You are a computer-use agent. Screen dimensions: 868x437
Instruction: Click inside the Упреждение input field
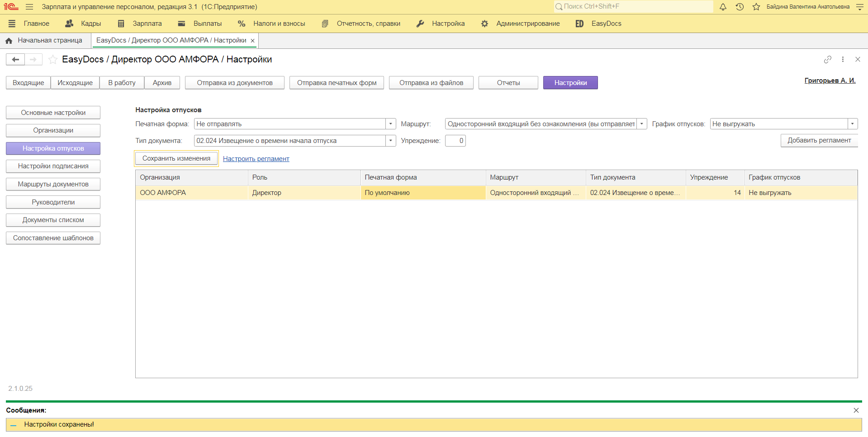(x=455, y=141)
